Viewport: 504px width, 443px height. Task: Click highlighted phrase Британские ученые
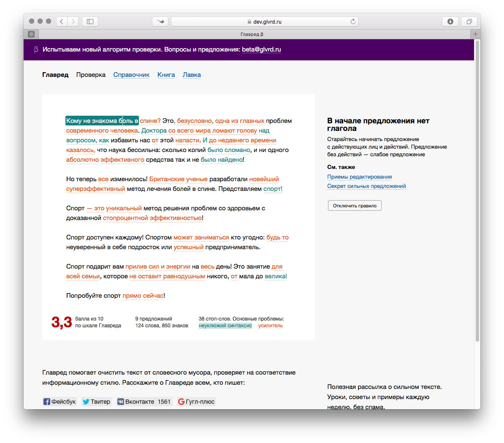click(x=178, y=179)
